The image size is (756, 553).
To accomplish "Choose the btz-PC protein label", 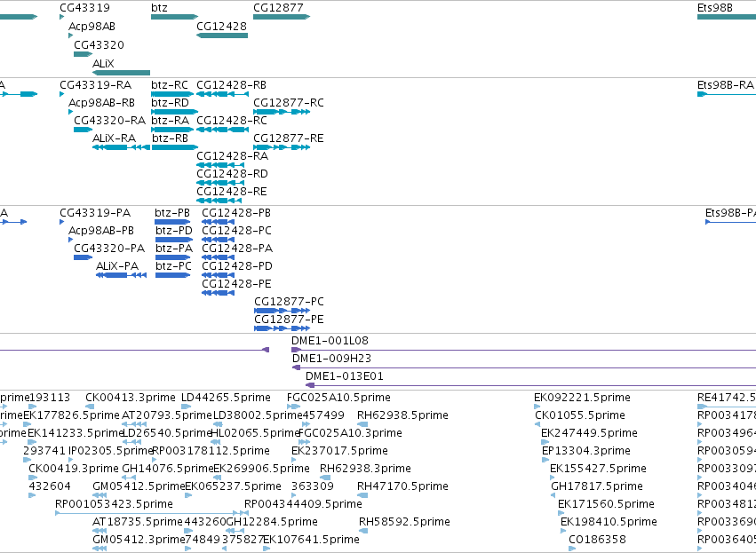I will (173, 266).
